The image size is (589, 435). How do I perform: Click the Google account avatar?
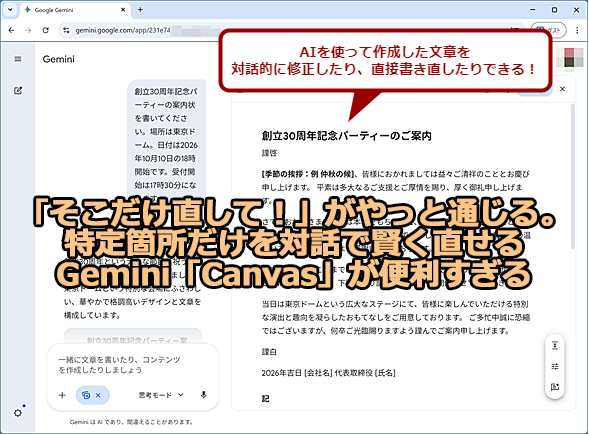click(569, 59)
